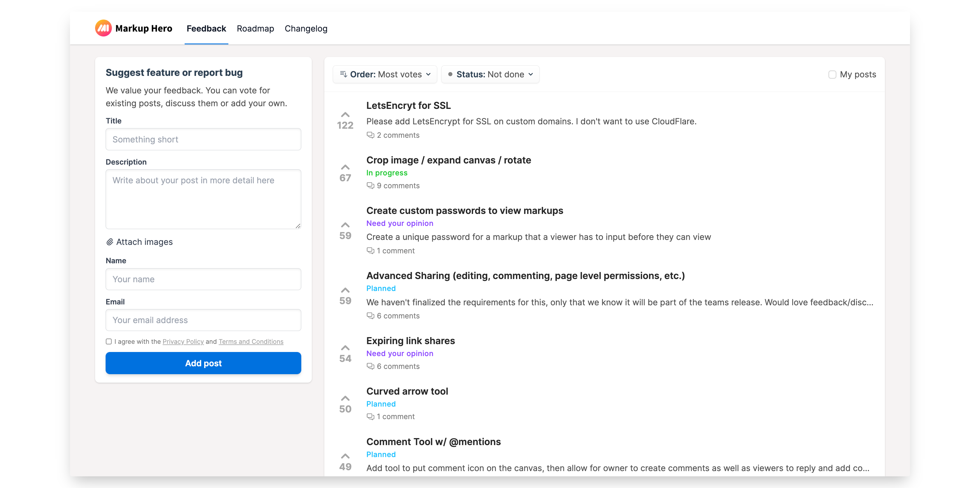The width and height of the screenshot is (980, 488).
Task: Open the Crop image / expand canvas / rotate post
Action: point(449,160)
